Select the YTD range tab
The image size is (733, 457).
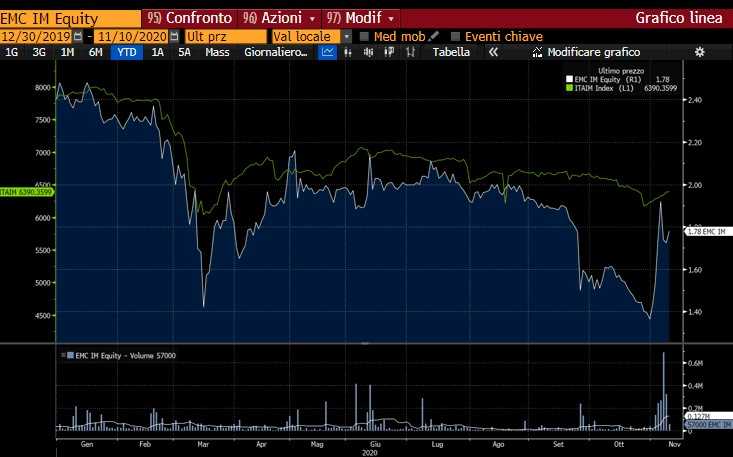point(127,52)
